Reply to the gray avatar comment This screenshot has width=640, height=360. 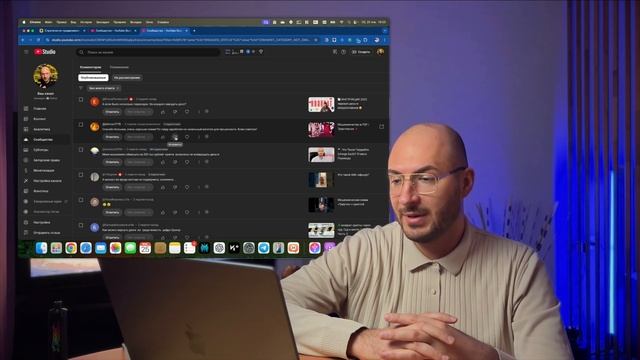pyautogui.click(x=112, y=187)
